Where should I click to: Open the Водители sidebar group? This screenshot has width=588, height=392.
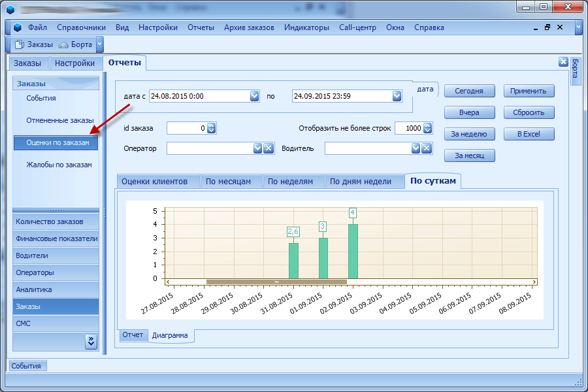point(56,255)
